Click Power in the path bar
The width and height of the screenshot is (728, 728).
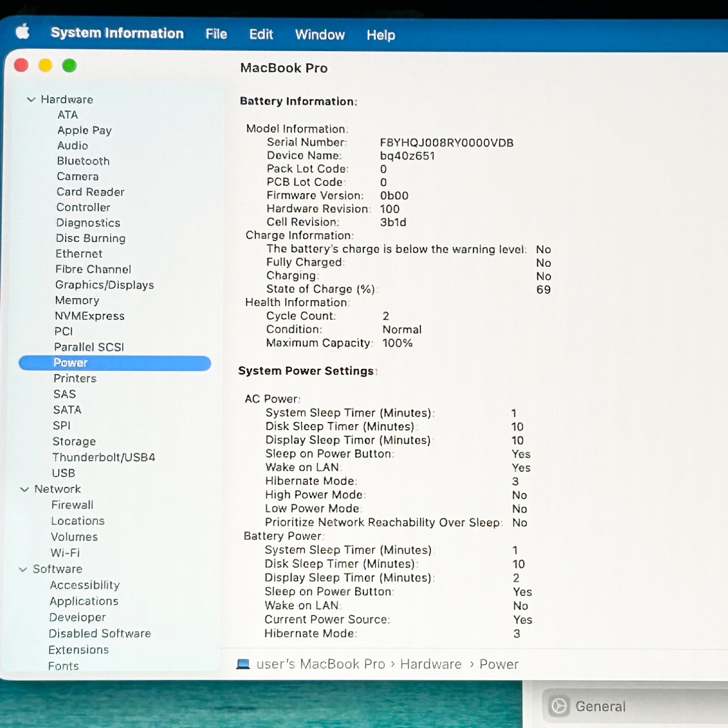click(x=499, y=664)
